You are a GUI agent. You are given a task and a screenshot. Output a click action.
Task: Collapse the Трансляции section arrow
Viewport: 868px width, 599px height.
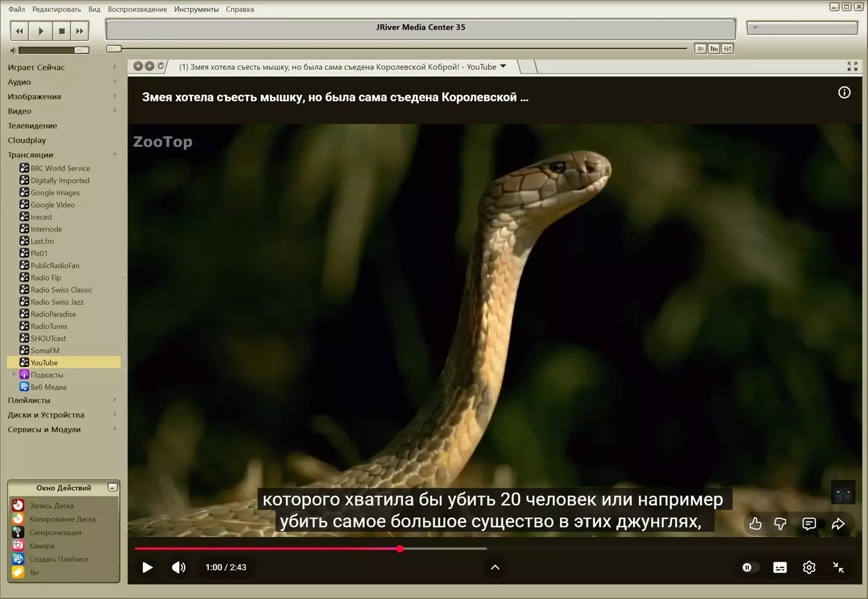point(115,155)
